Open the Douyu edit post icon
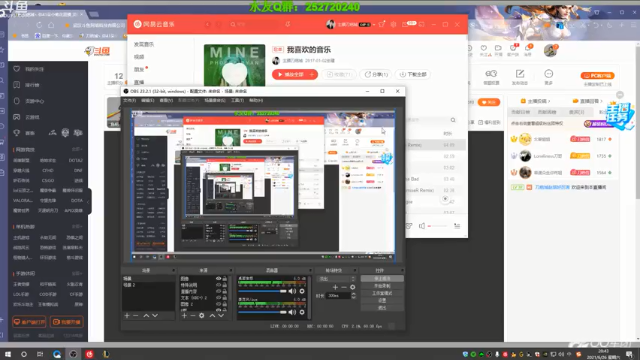This screenshot has height=360, width=640. coord(520,73)
